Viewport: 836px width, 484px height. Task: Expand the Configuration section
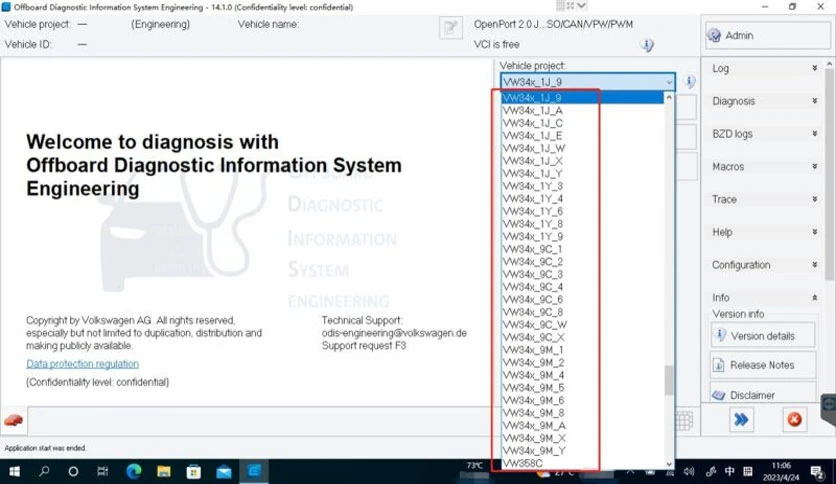pos(765,264)
